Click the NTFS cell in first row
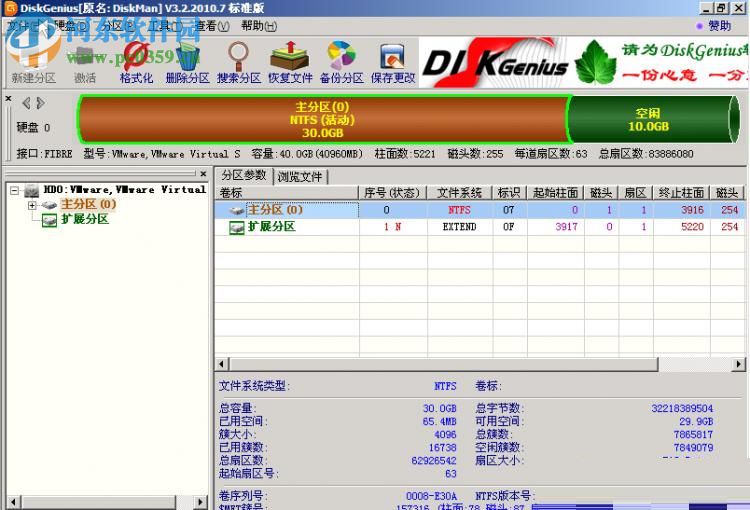750x510 pixels. (459, 210)
